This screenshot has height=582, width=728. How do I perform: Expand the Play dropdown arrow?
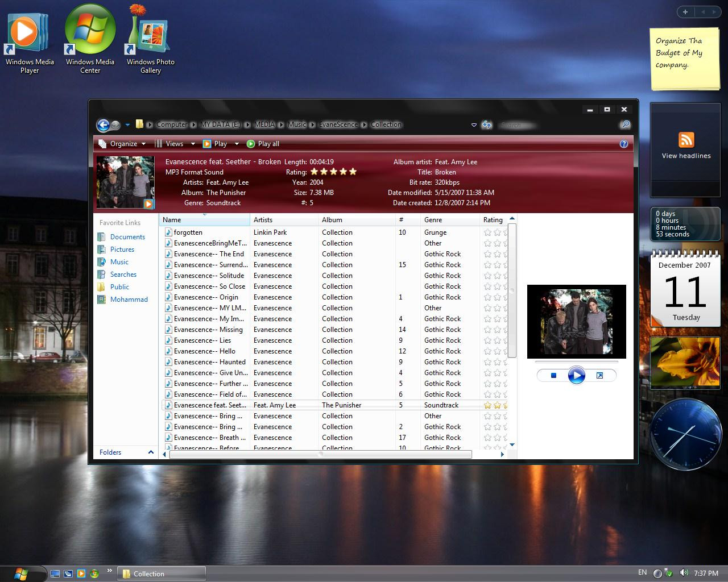coord(237,144)
